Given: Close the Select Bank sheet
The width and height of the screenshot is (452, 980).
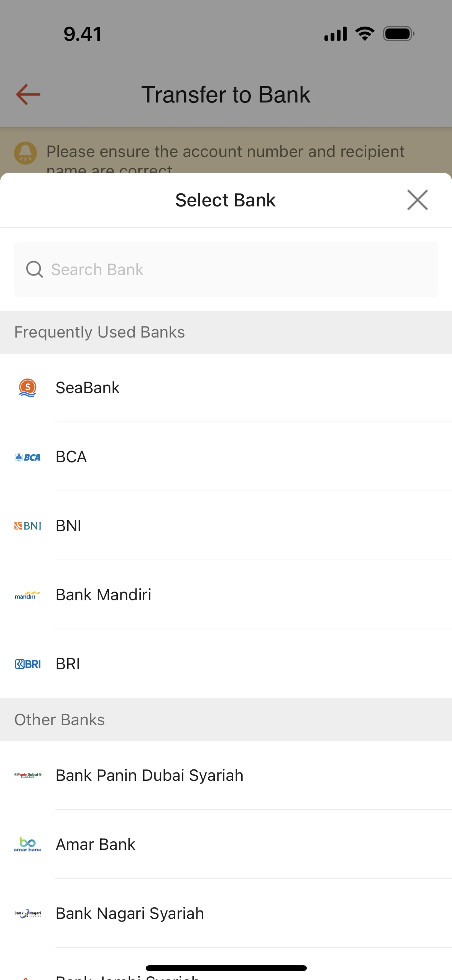Looking at the screenshot, I should tap(417, 200).
